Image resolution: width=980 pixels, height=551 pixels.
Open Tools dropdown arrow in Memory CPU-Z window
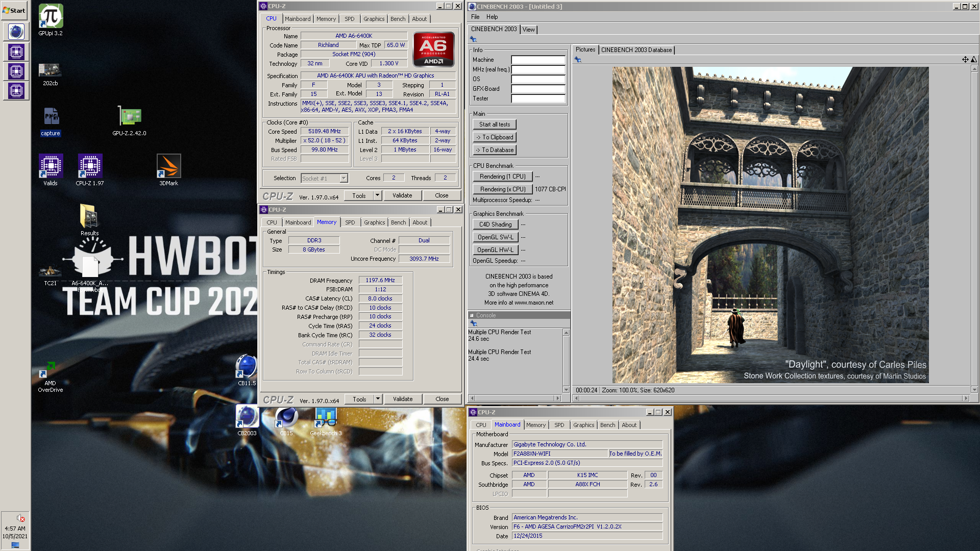[378, 399]
